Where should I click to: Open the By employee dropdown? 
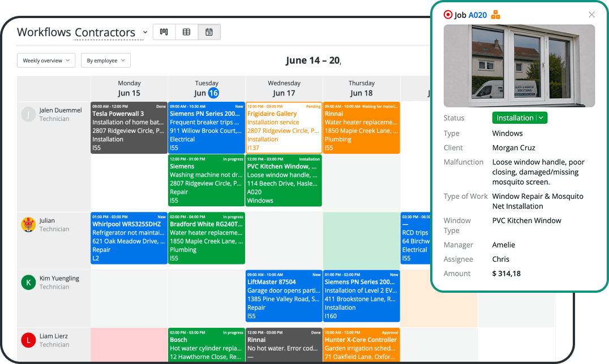[106, 60]
